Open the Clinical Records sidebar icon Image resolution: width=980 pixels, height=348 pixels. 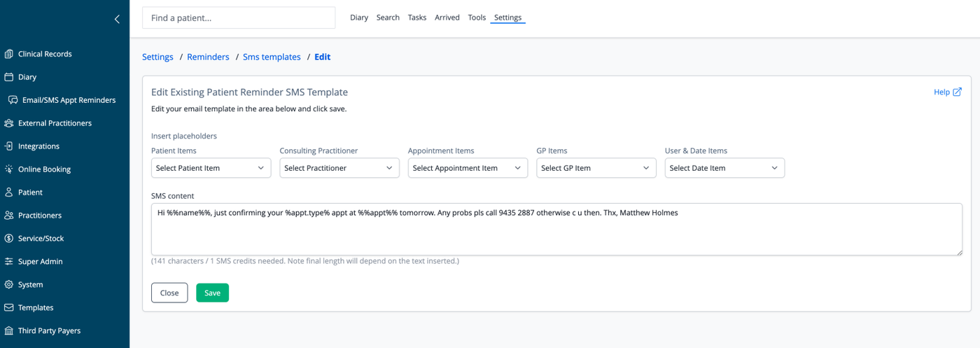click(x=9, y=54)
